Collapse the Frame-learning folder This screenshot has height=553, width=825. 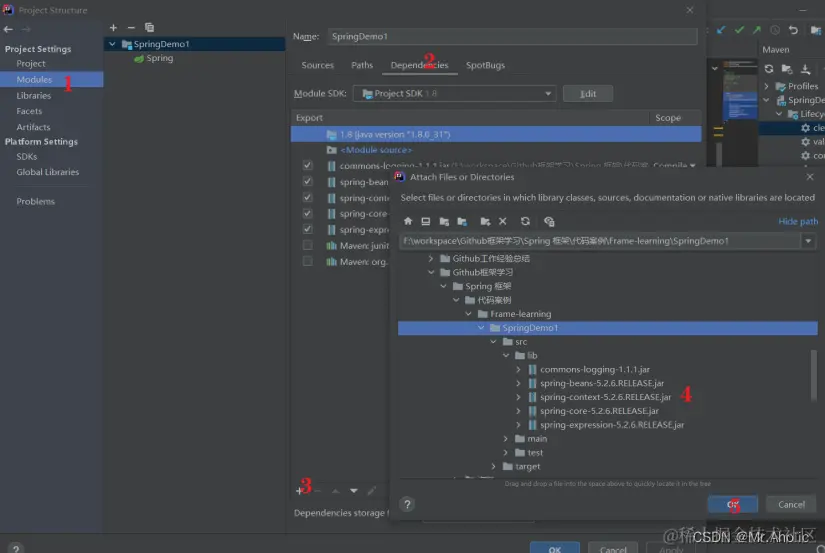pos(468,314)
